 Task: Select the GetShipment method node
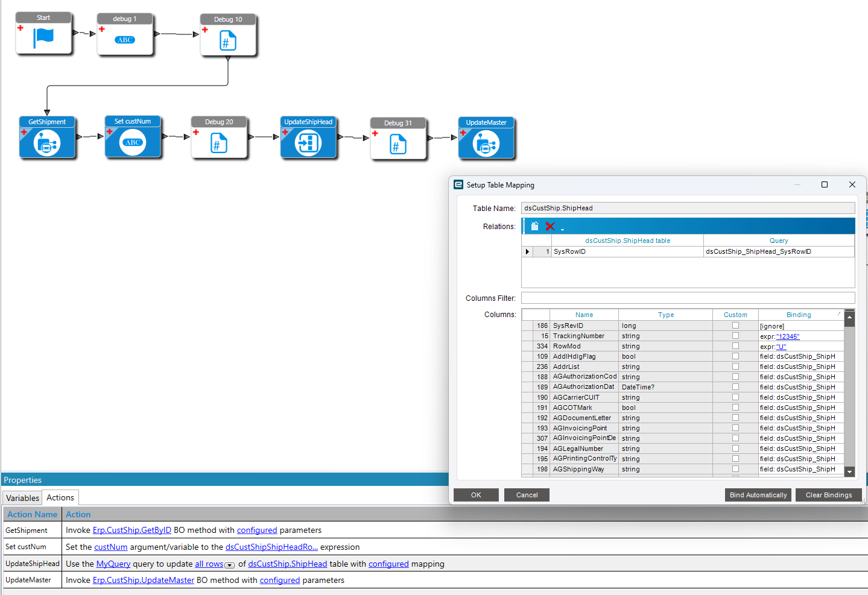tap(47, 137)
